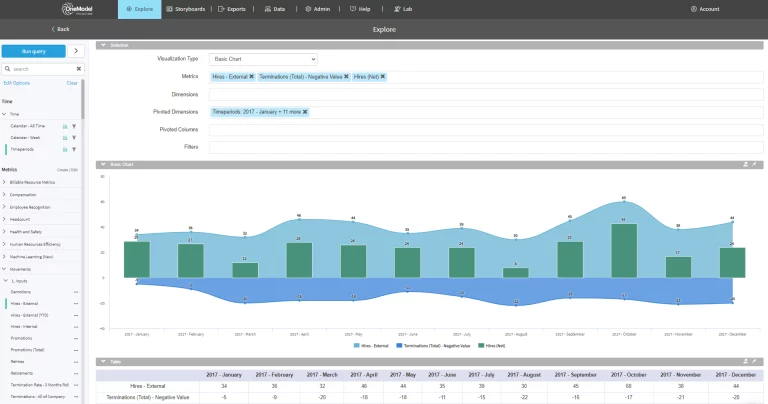768x404 pixels.
Task: Click chart icon for Calendar - Week
Action: [x=65, y=138]
